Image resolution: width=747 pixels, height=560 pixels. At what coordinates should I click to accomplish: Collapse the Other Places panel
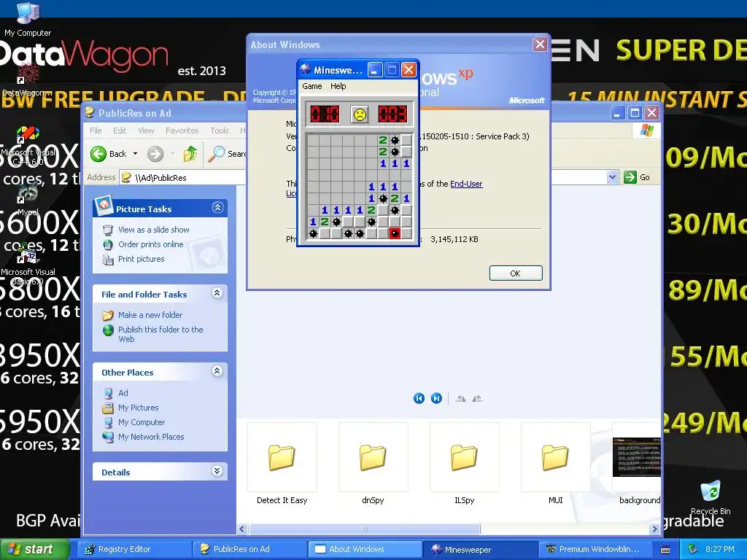(217, 371)
